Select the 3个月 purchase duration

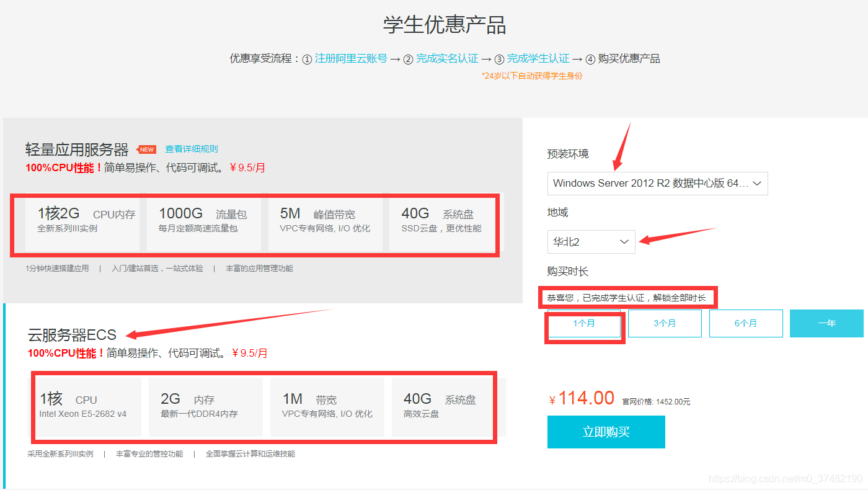(x=665, y=324)
